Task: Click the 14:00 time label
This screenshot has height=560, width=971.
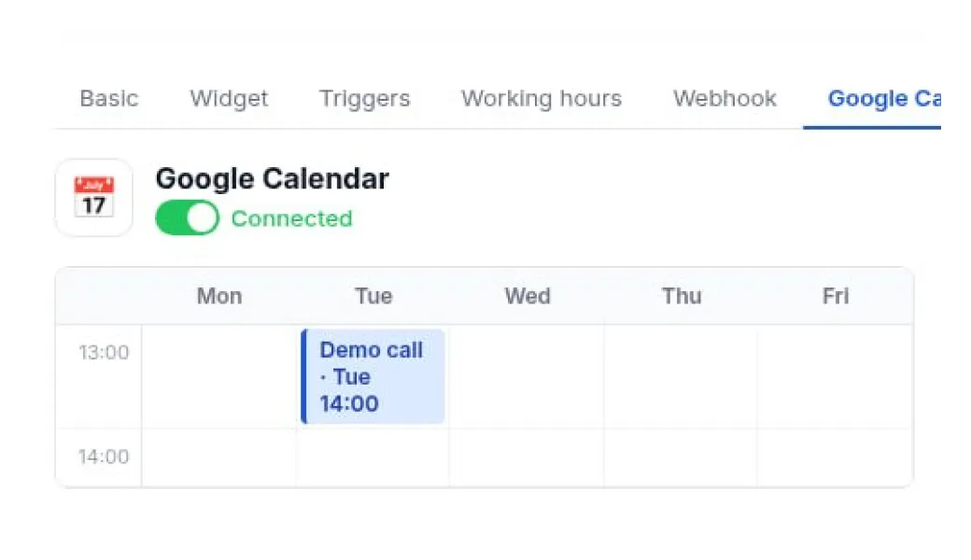Action: pyautogui.click(x=103, y=456)
